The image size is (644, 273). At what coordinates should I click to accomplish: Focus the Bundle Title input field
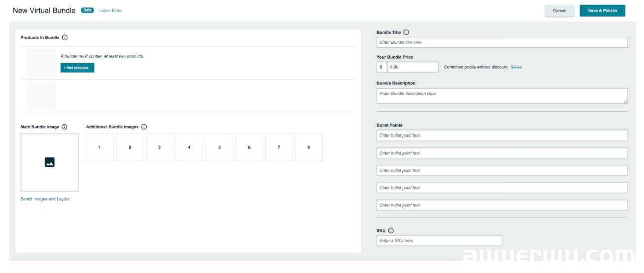[x=502, y=42]
